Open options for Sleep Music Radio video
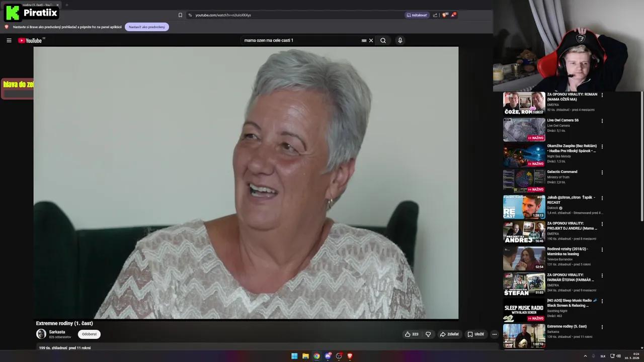 [x=602, y=301]
